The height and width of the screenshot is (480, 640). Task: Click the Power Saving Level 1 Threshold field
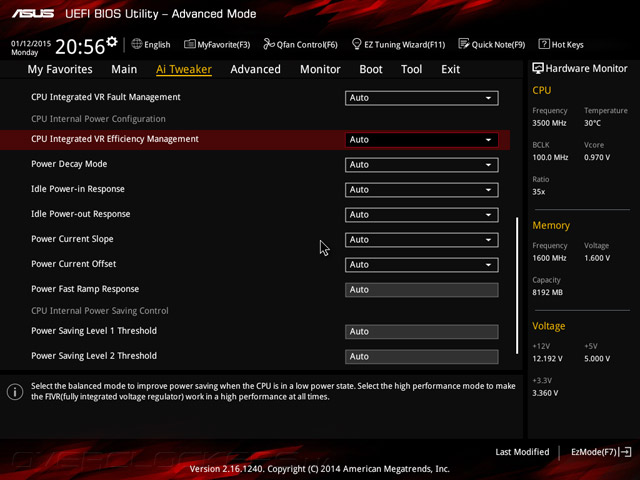pyautogui.click(x=422, y=331)
